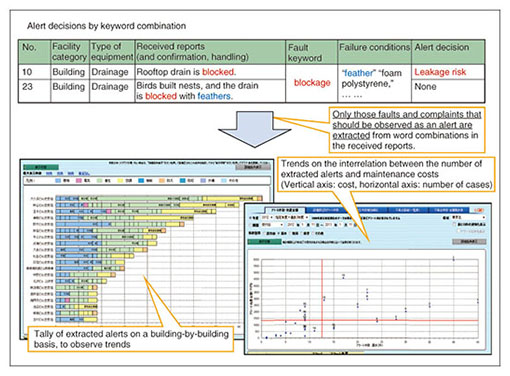The width and height of the screenshot is (510, 376).
Task: Click the gray button at right above scatter plot
Action: point(469,241)
